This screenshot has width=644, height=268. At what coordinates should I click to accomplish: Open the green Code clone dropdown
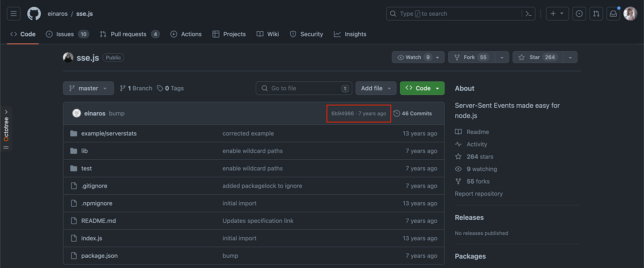[x=422, y=88]
